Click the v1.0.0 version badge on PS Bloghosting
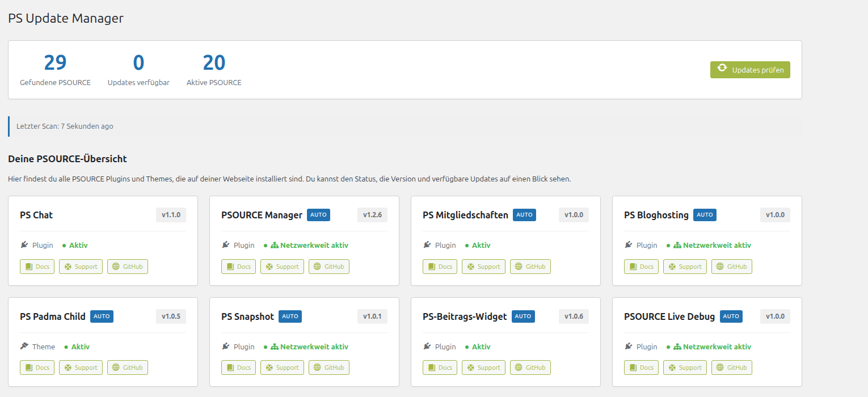The height and width of the screenshot is (397, 868). click(775, 215)
